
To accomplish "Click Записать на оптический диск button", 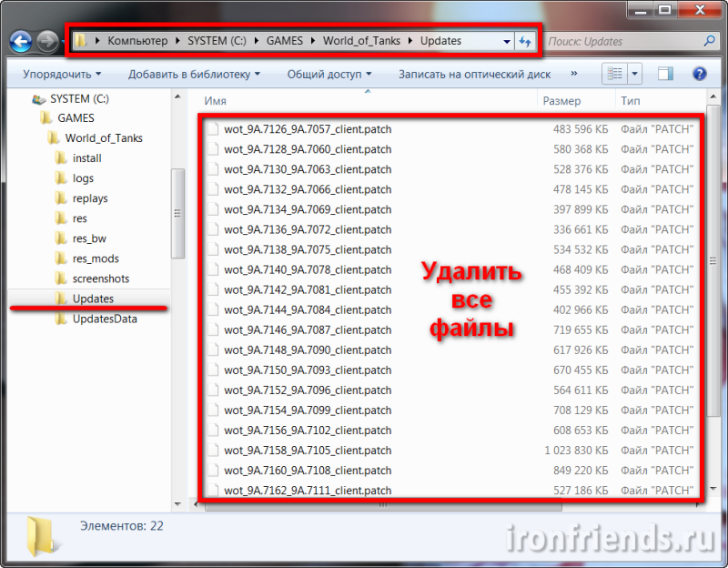I will [x=476, y=74].
